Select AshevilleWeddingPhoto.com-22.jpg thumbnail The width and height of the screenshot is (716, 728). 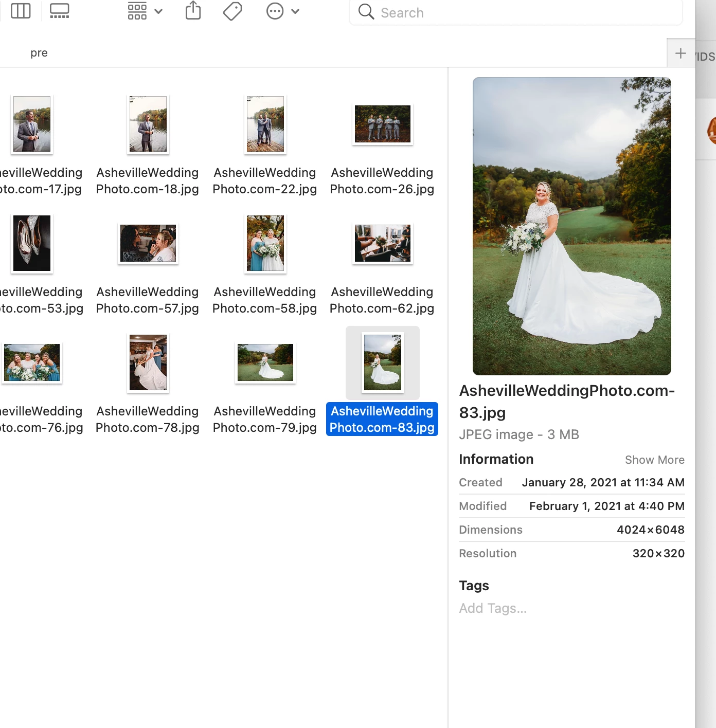coord(265,124)
